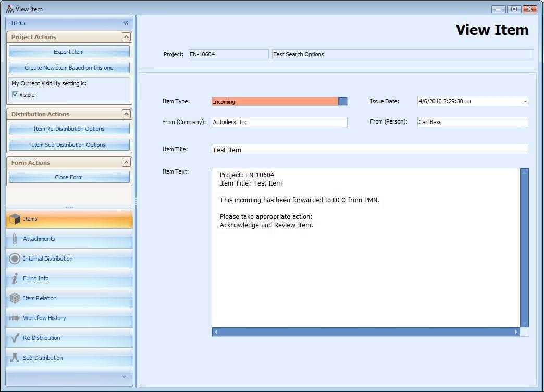
Task: Open Item Re-Distribution Options
Action: click(x=69, y=129)
